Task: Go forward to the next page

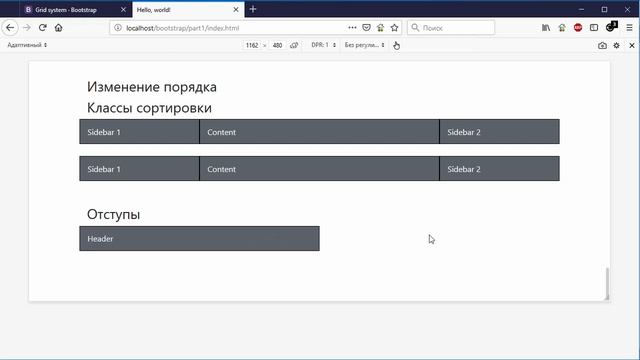Action: [x=27, y=28]
